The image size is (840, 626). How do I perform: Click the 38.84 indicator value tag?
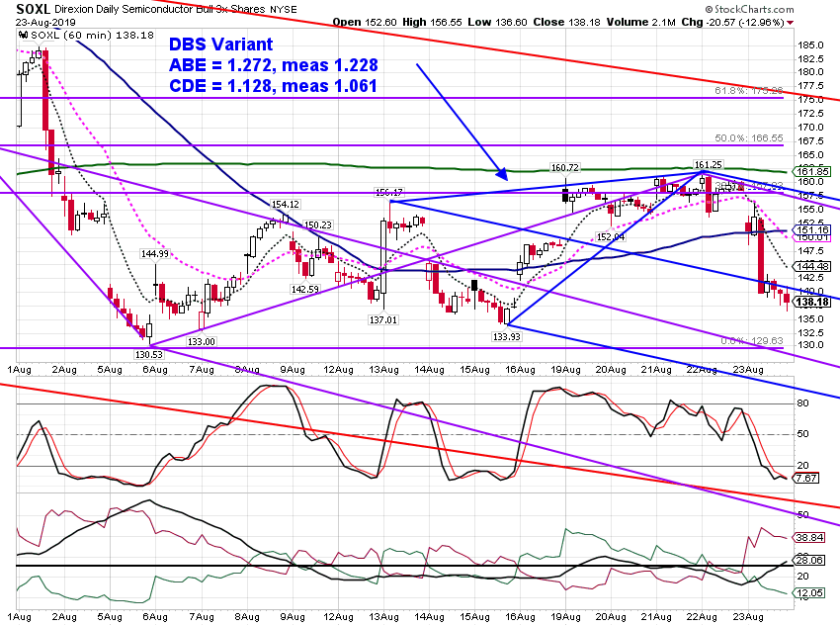tap(810, 537)
